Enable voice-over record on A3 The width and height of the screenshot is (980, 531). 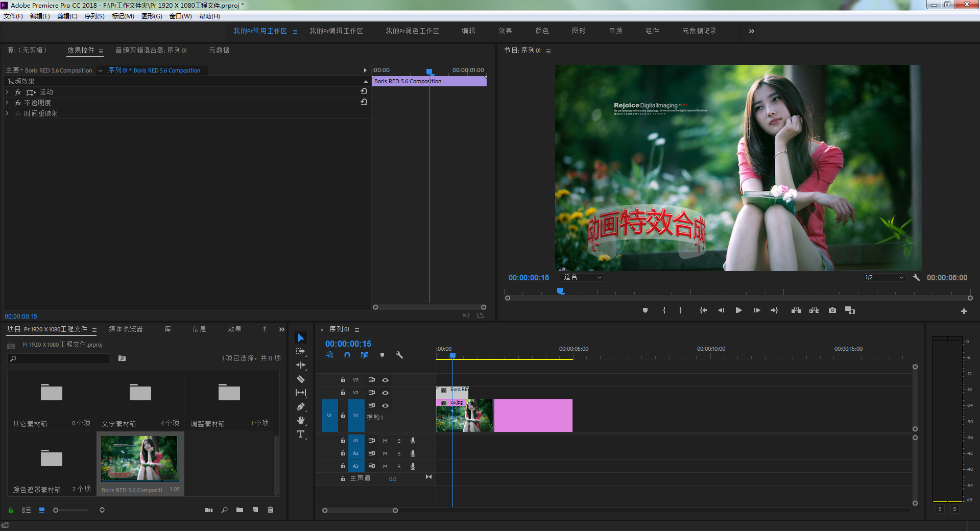coord(413,466)
